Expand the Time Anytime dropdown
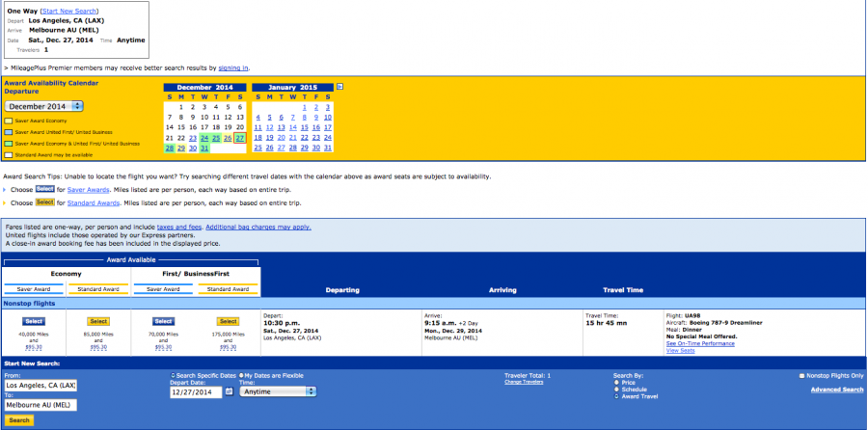Image resolution: width=868 pixels, height=430 pixels. coord(278,392)
